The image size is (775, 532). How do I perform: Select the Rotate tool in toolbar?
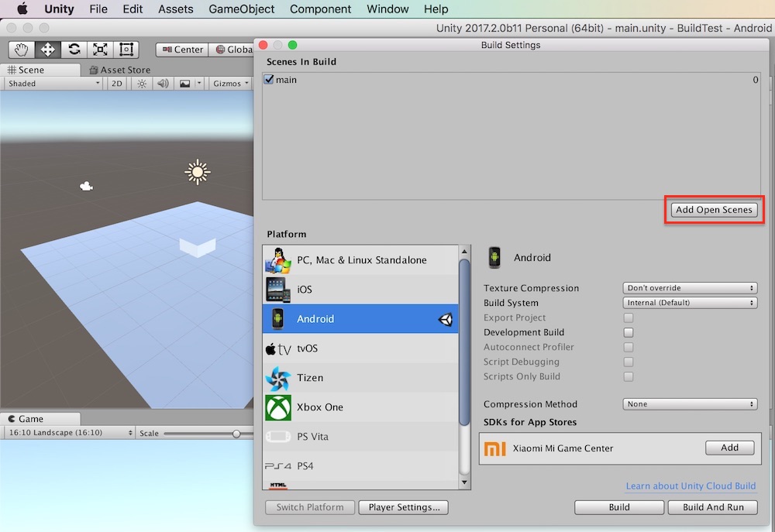point(74,50)
